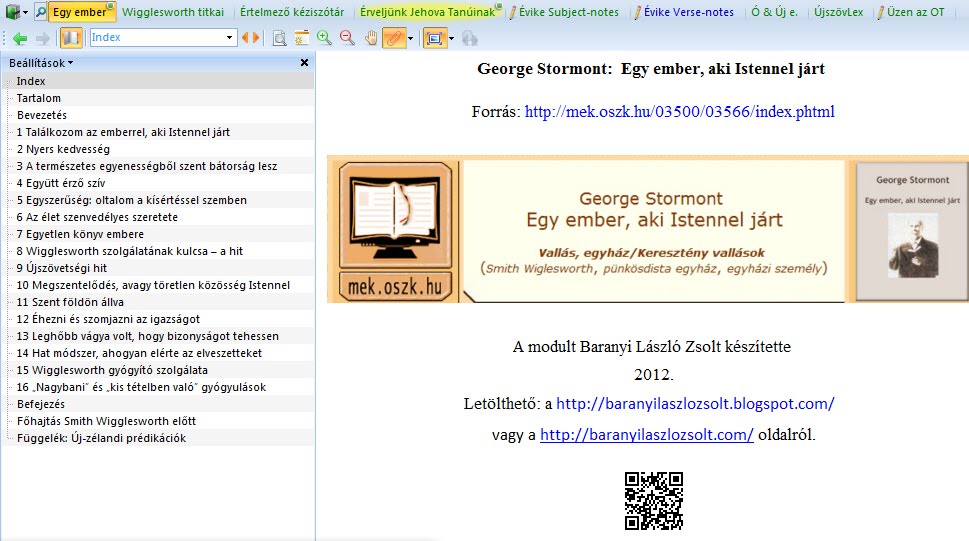This screenshot has height=541, width=969.
Task: Open the Ó & Új e. tab
Action: point(774,12)
